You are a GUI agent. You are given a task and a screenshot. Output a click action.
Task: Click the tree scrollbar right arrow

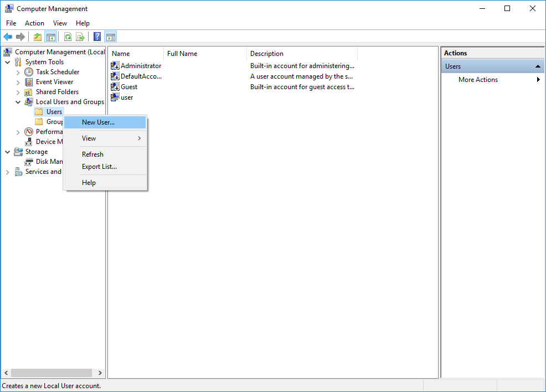(x=100, y=373)
